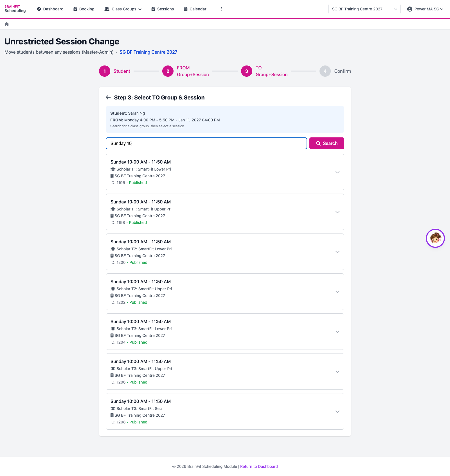The image size is (450, 476).
Task: Click step 3 TO Group+Session circle
Action: 247,71
